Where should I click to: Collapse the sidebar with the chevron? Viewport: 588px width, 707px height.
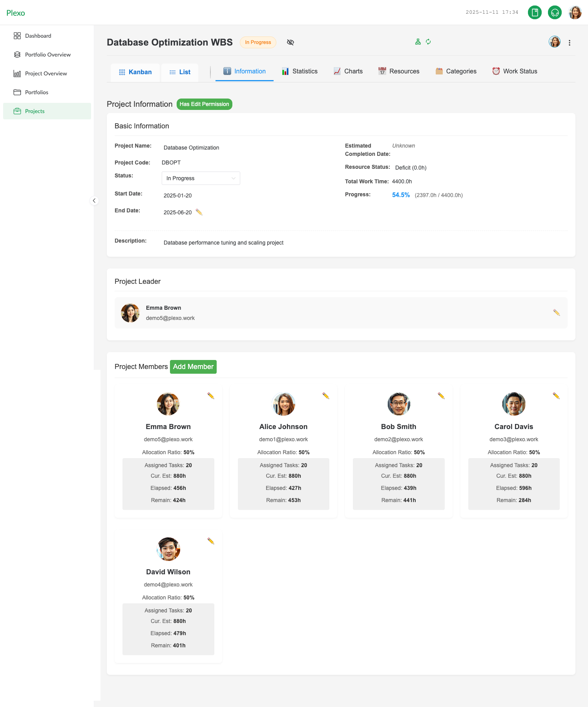pos(94,201)
